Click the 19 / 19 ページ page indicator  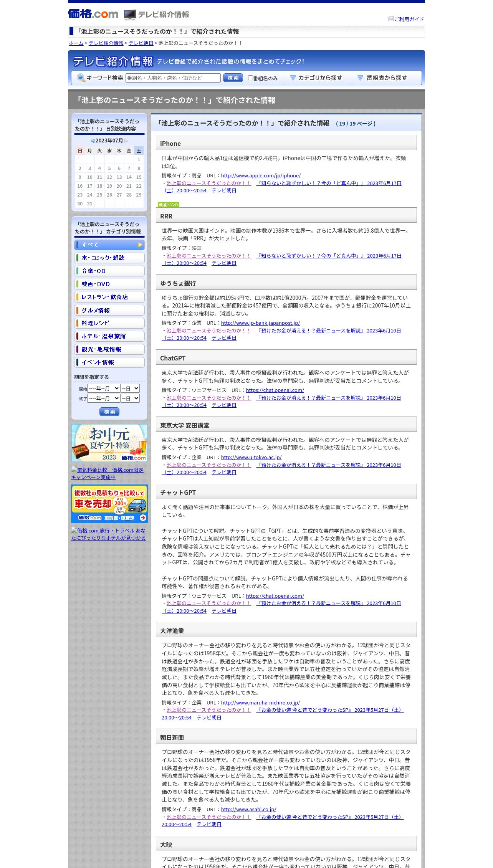click(356, 124)
